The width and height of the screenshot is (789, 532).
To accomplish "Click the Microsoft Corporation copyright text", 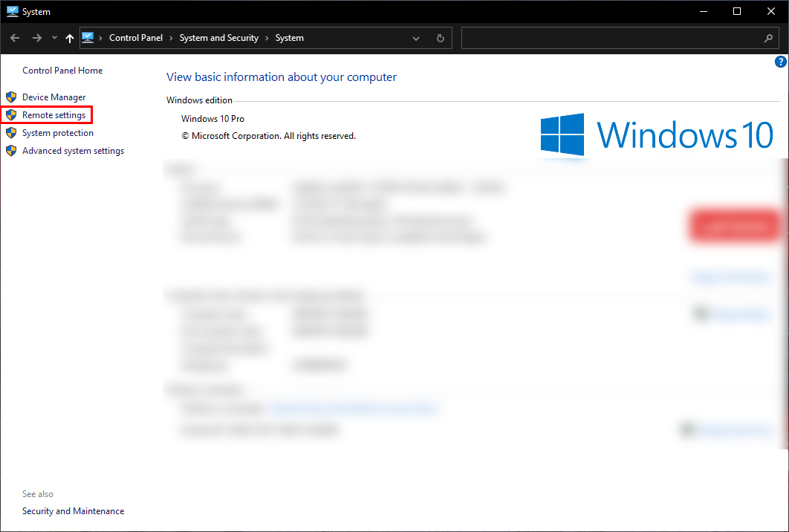I will [269, 136].
